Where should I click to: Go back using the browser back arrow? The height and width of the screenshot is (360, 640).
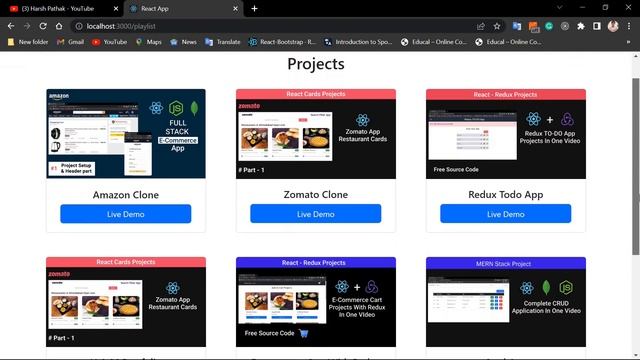[11, 26]
